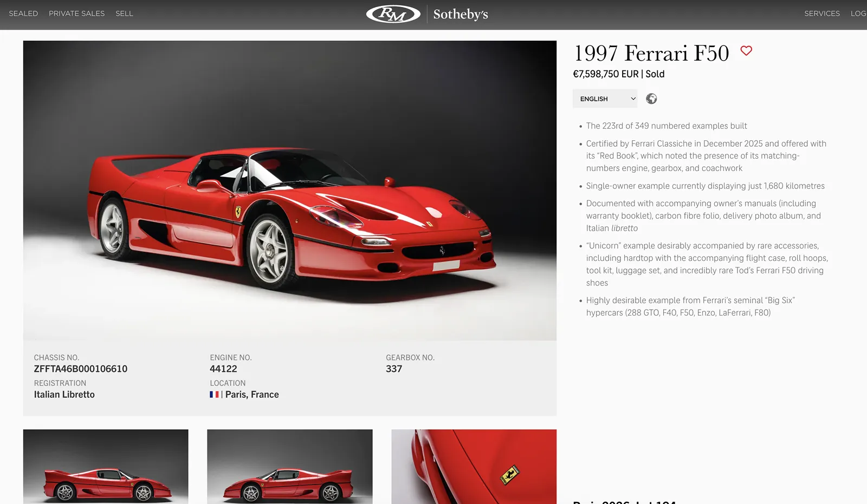Click the €7,598,750 EUR sold price

pyautogui.click(x=619, y=74)
